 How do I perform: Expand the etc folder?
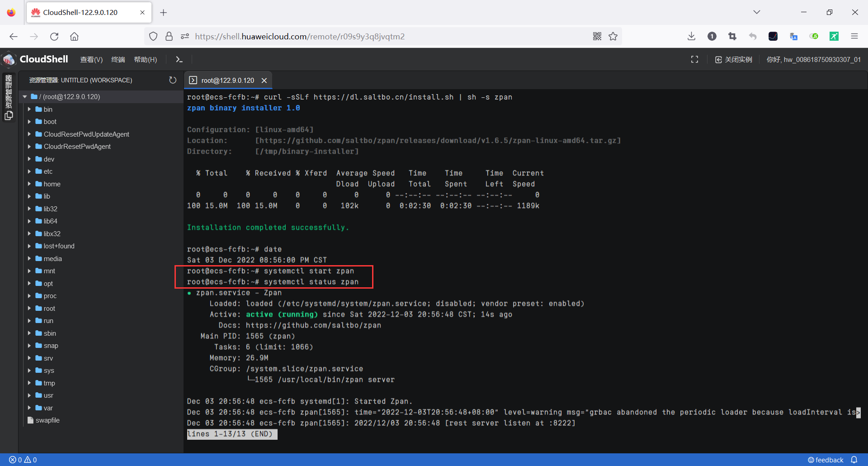point(29,171)
